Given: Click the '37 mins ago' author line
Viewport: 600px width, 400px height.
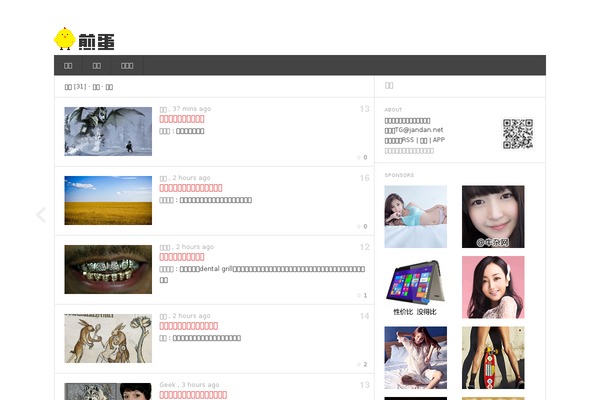Looking at the screenshot, I should pos(185,109).
